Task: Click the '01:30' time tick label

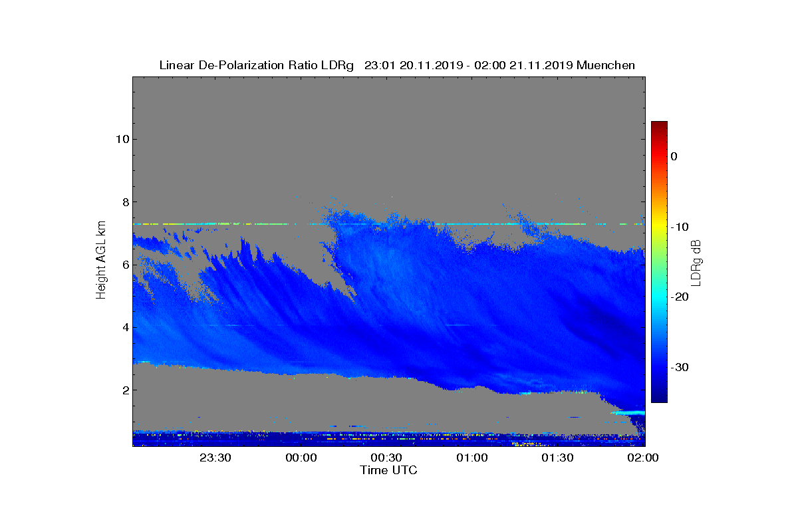Action: click(557, 458)
